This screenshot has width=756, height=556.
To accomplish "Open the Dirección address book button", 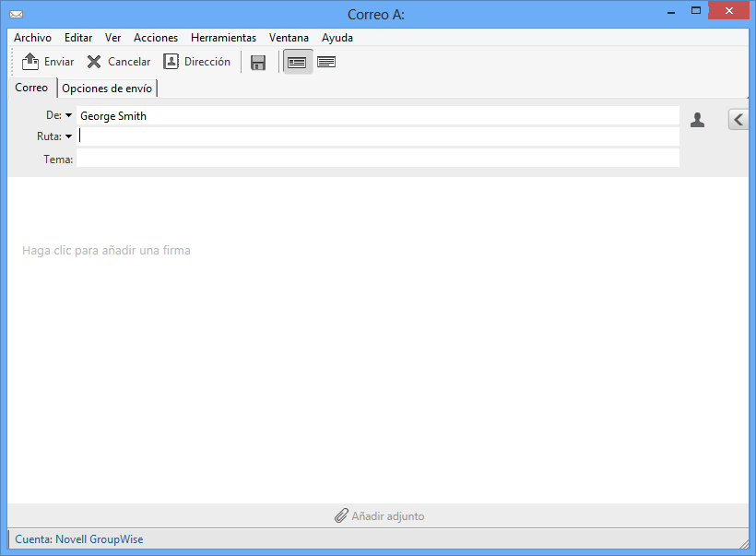I will tap(196, 62).
